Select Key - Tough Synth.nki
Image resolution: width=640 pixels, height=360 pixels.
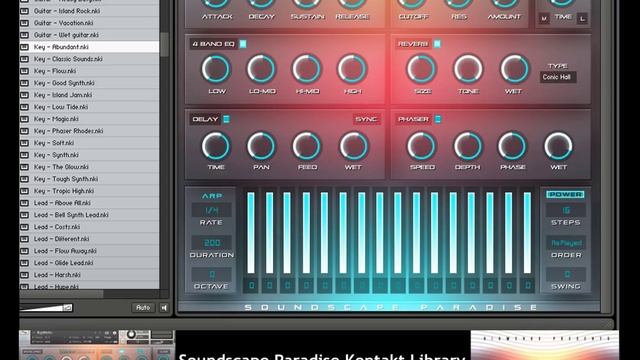pyautogui.click(x=89, y=179)
